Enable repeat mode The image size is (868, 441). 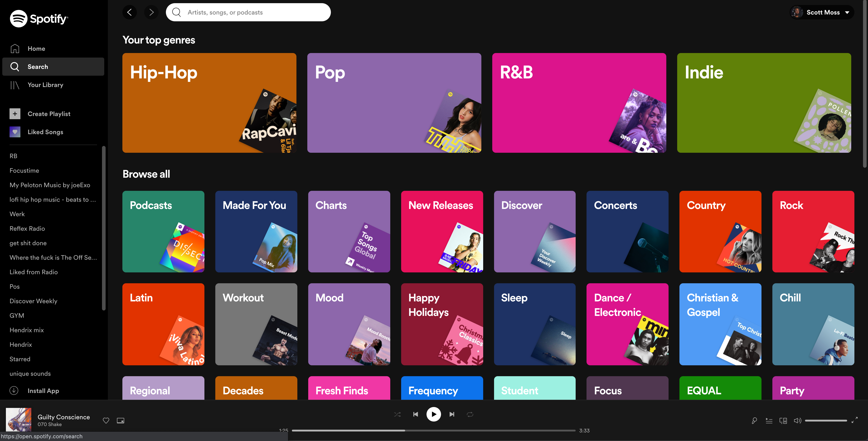click(470, 414)
